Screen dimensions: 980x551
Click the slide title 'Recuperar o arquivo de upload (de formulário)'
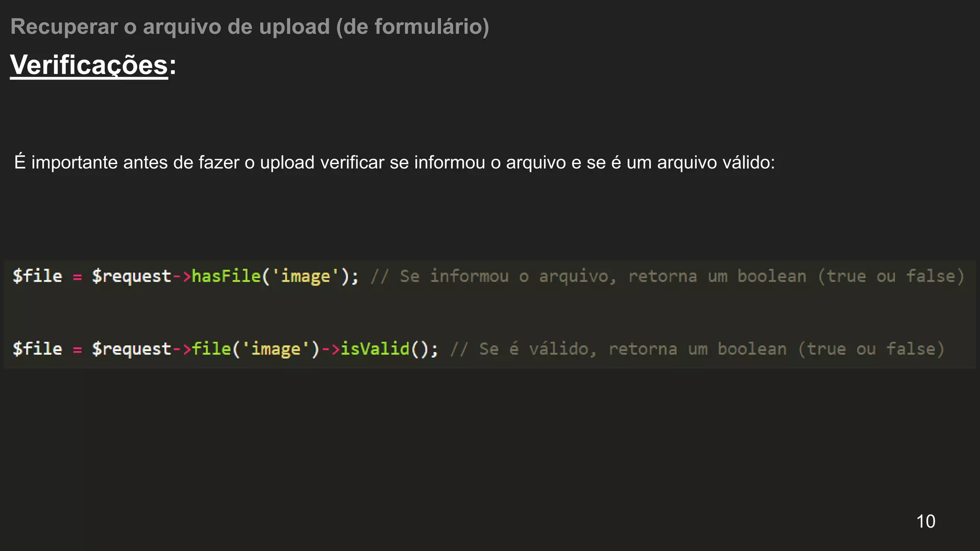point(250,27)
